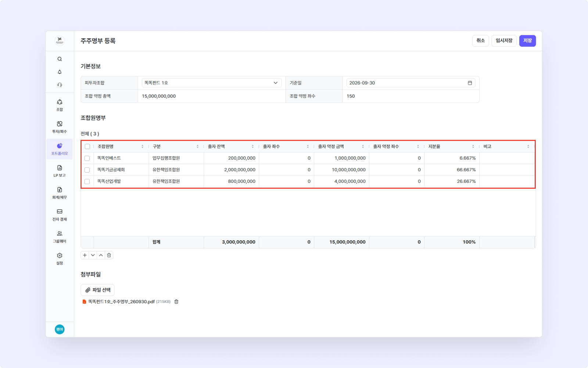Open the calendar icon in 기준일 field
Screen dimensions: 588x368
[x=470, y=83]
